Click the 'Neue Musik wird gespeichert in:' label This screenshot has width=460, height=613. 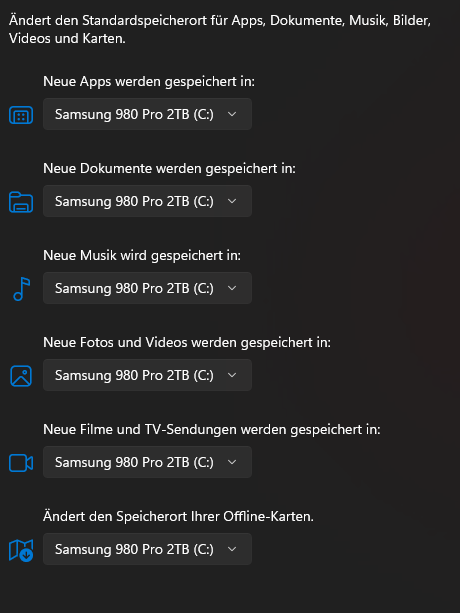coord(142,255)
